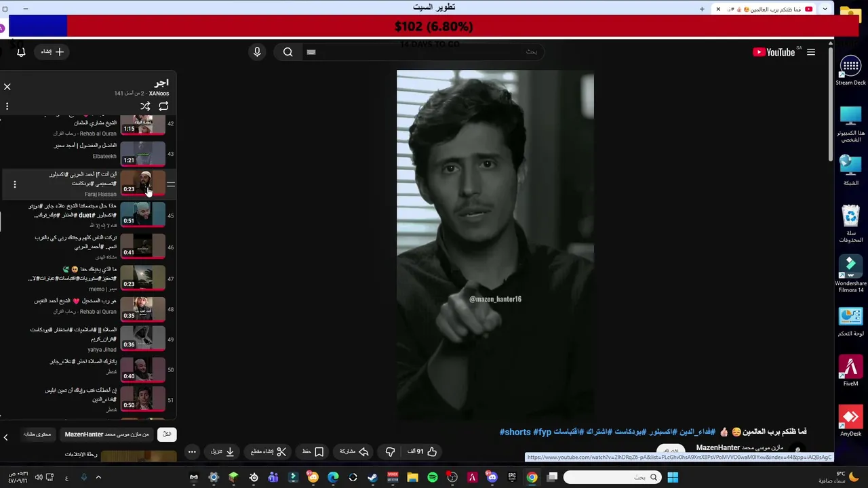Select the 'محتوى مشابه' chip

[x=37, y=434]
